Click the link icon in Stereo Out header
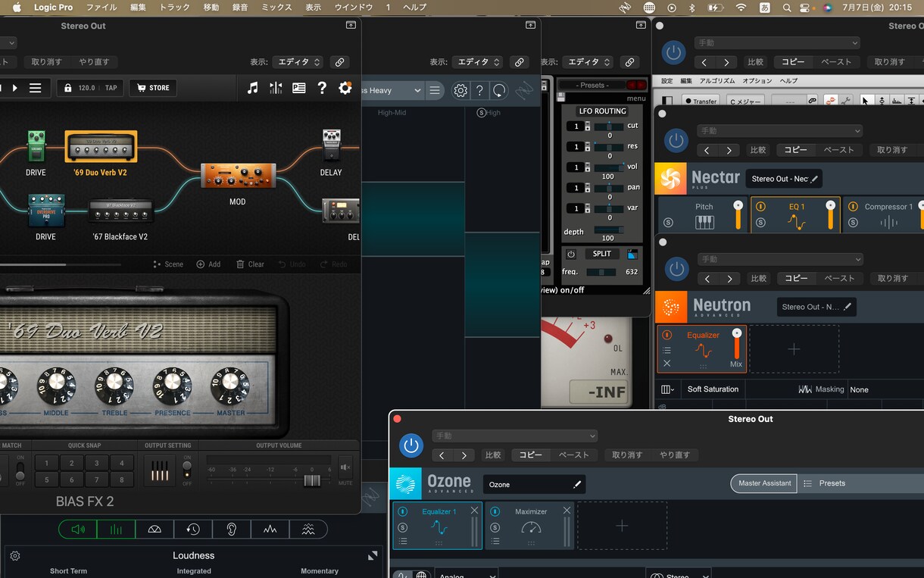Viewport: 924px width, 578px height. pyautogui.click(x=339, y=62)
